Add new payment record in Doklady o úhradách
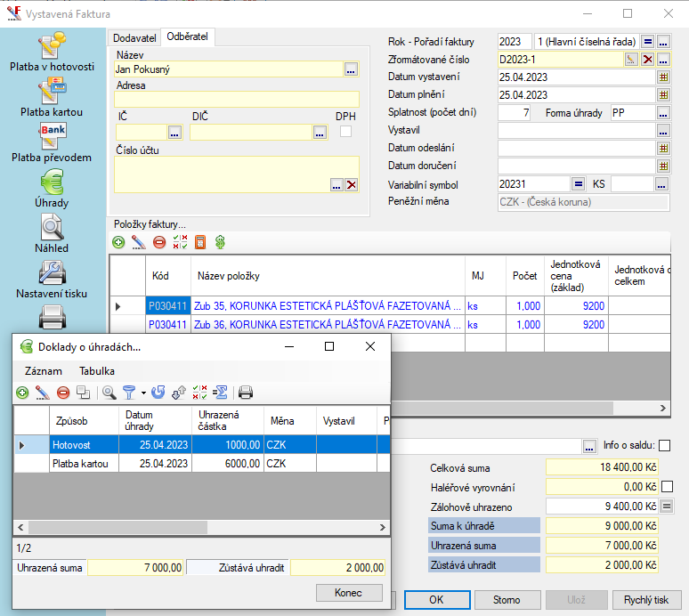The width and height of the screenshot is (689, 616). tap(22, 393)
